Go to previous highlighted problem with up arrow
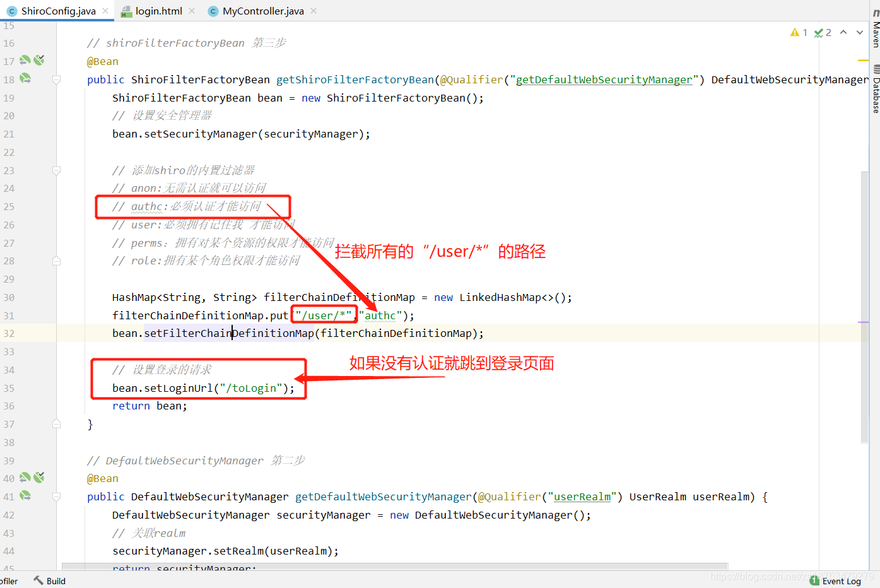880x588 pixels. [x=843, y=32]
